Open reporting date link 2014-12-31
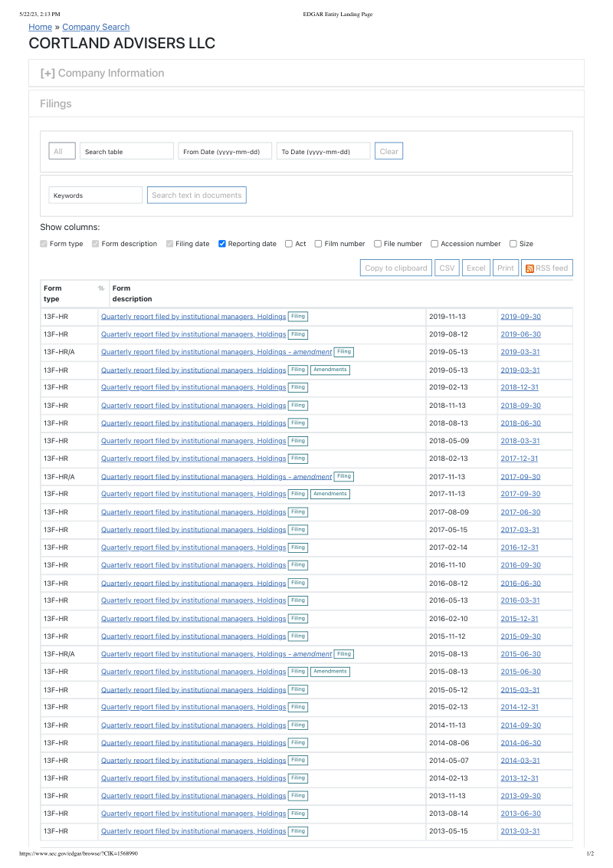 pos(520,707)
